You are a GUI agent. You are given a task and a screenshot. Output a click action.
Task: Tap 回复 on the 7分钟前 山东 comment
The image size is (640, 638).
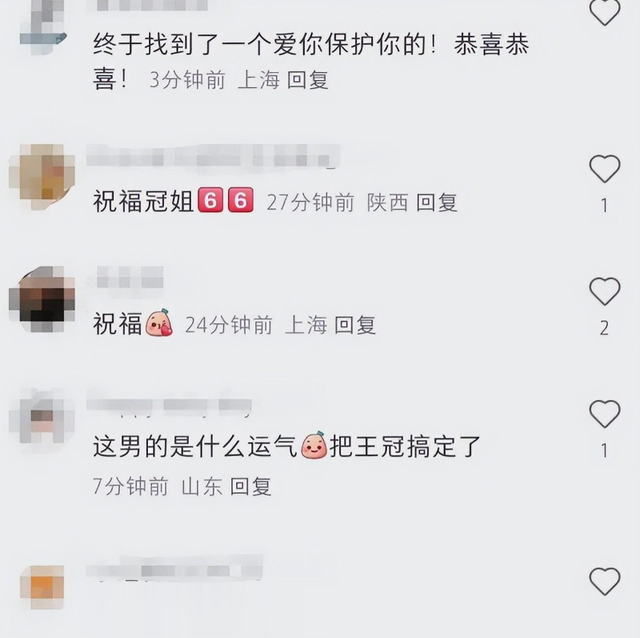tap(250, 486)
